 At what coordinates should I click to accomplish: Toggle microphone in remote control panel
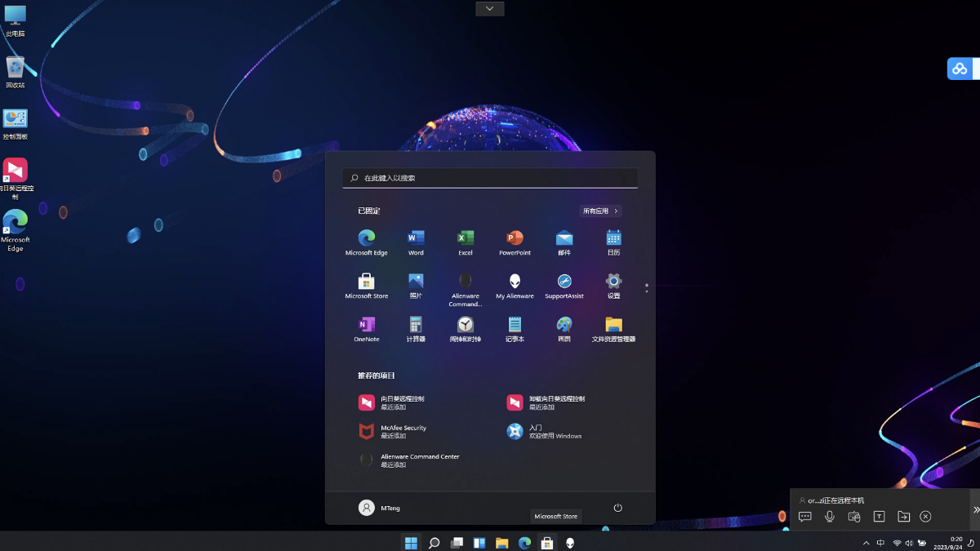click(830, 517)
